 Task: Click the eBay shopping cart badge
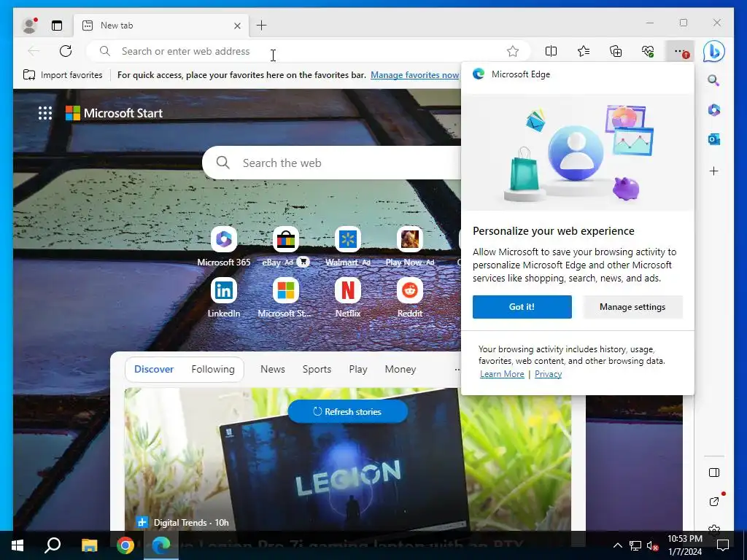click(303, 262)
